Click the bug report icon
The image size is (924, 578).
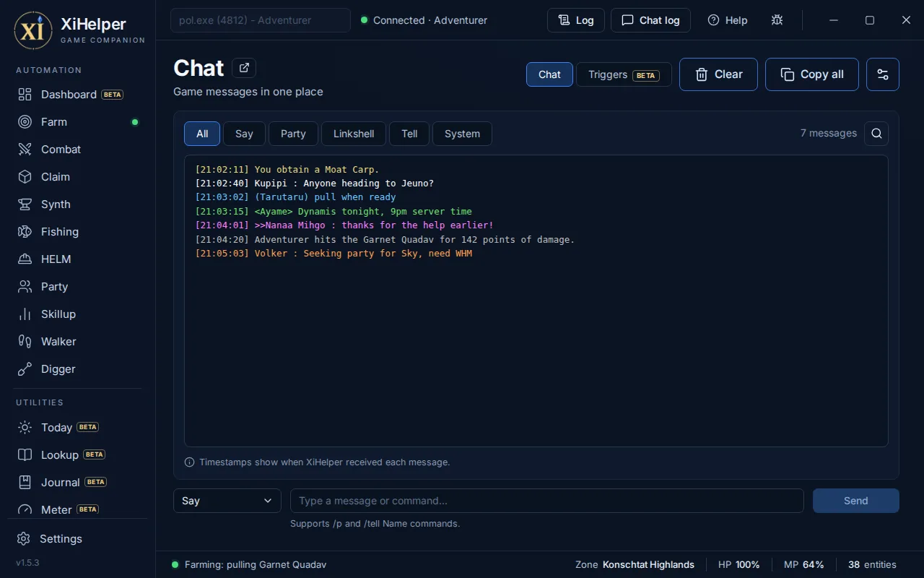(777, 20)
